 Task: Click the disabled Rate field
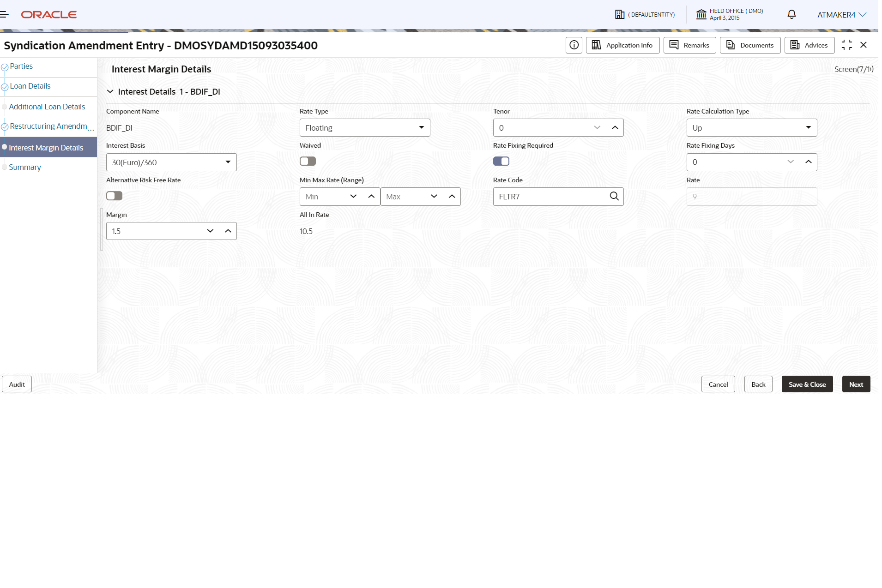coord(752,197)
